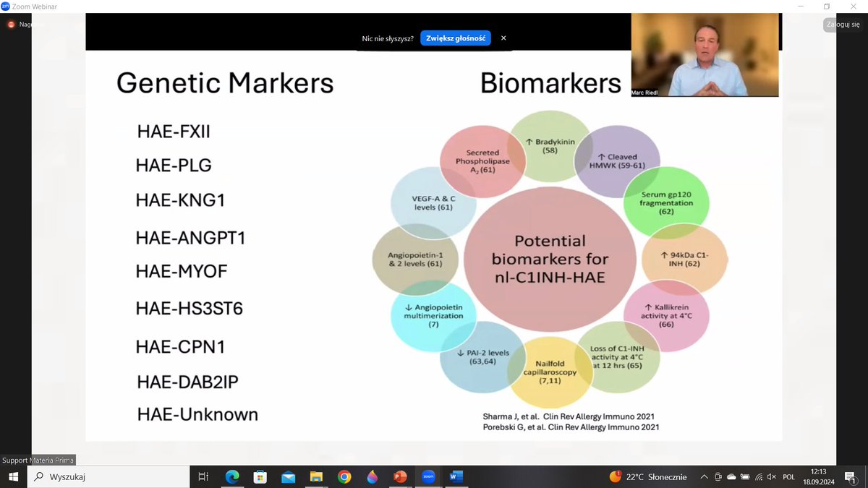
Task: Unmute the system speaker icon
Action: (x=771, y=476)
